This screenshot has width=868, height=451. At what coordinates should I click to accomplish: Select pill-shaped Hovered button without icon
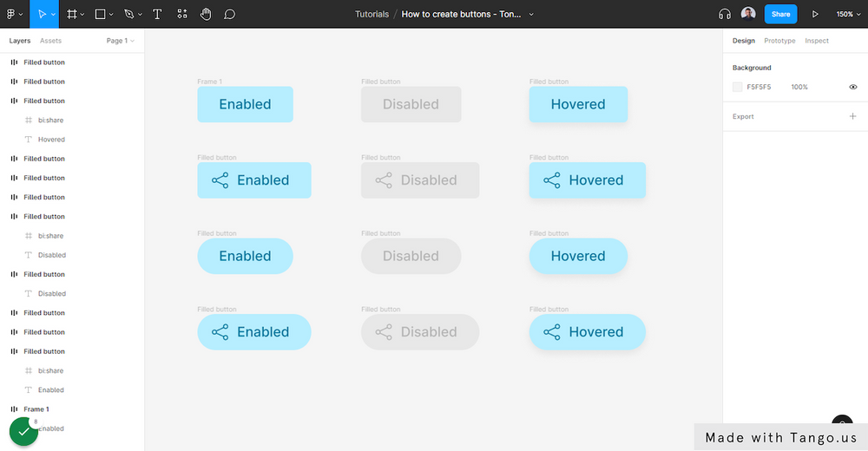[x=578, y=256]
